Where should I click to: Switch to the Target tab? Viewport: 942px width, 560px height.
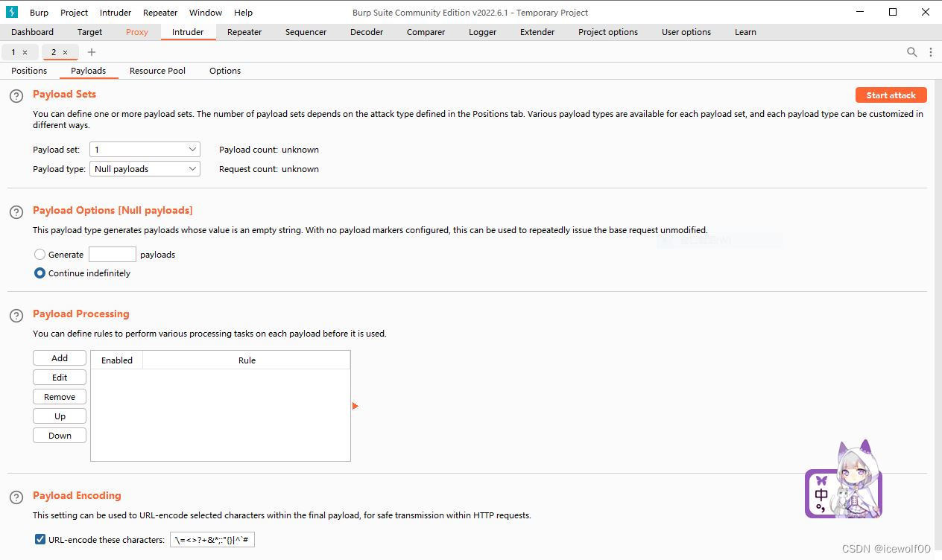[89, 32]
